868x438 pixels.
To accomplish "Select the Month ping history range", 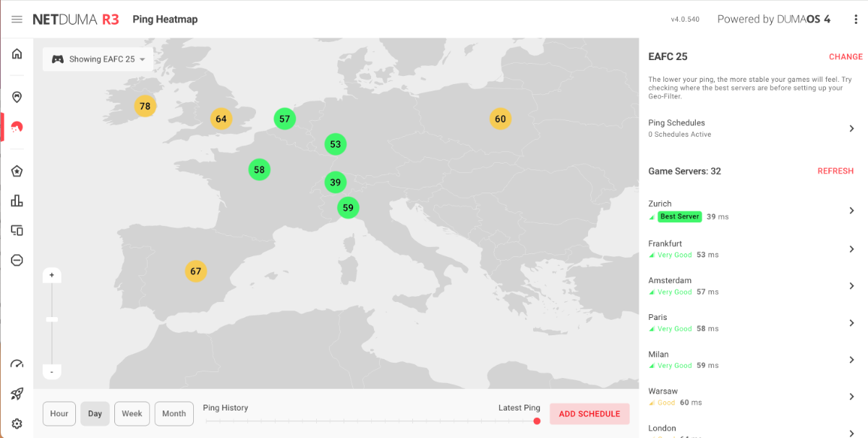I will point(174,413).
